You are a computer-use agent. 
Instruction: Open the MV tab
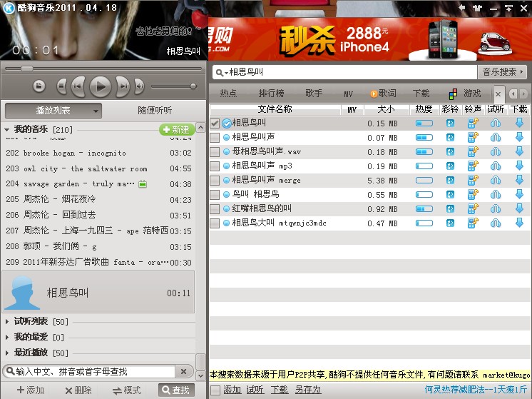click(x=348, y=94)
